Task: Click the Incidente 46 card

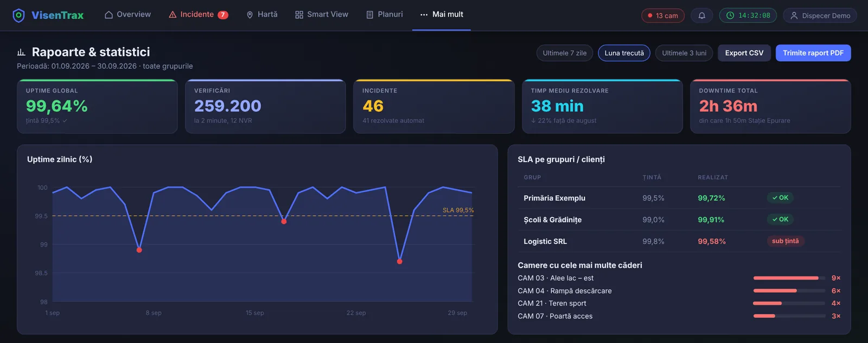Action: click(434, 106)
